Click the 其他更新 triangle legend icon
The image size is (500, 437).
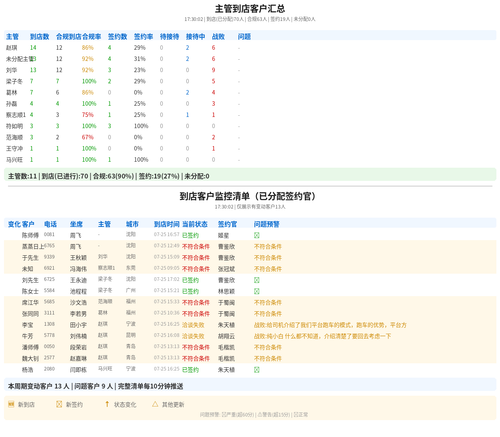[x=155, y=404]
